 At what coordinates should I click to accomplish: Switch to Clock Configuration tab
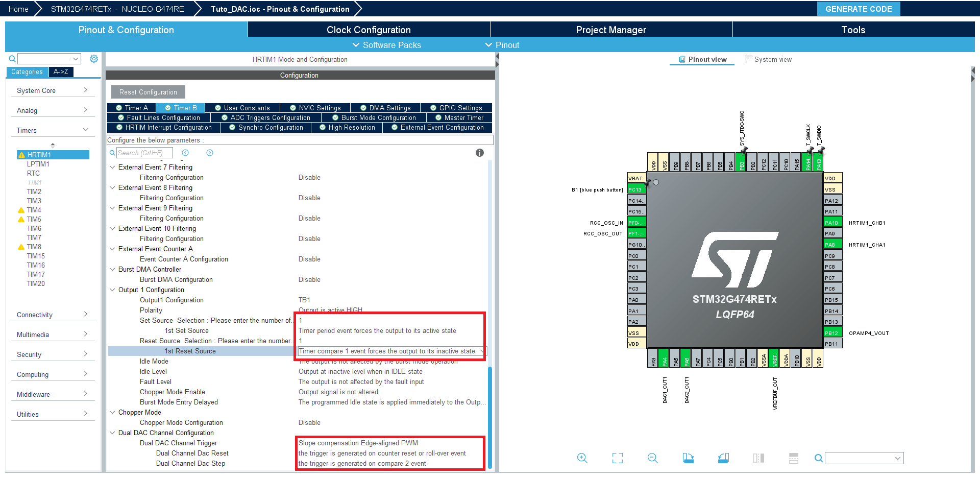(369, 30)
